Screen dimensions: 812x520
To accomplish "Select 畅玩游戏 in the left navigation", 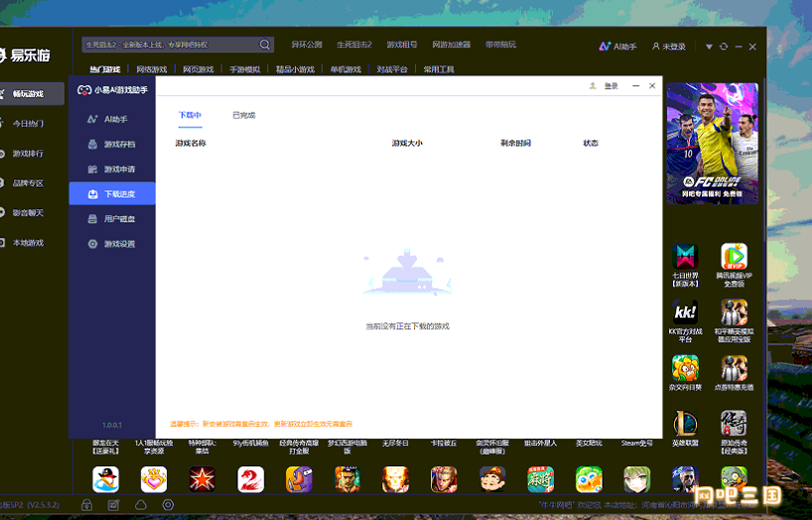I will coord(31,93).
